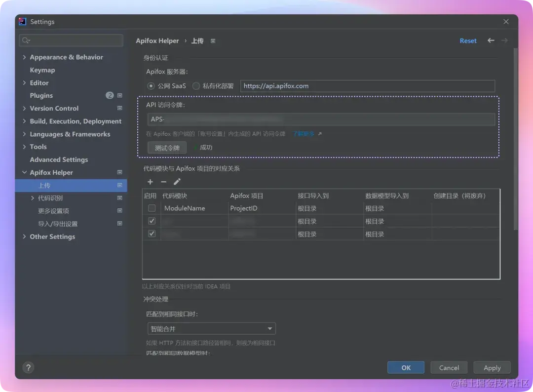
Task: Click the project icon on Apifox Helper row
Action: pos(119,172)
